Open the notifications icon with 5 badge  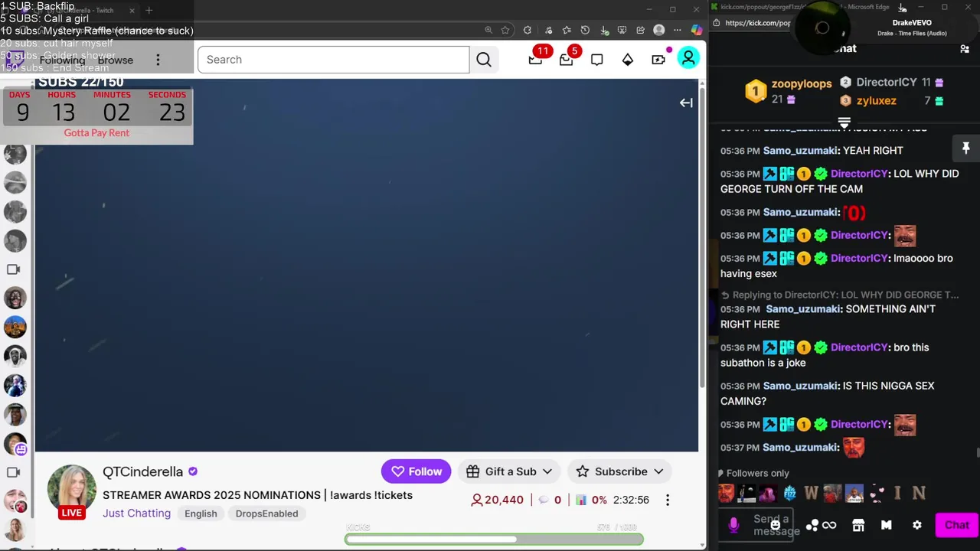(x=566, y=60)
